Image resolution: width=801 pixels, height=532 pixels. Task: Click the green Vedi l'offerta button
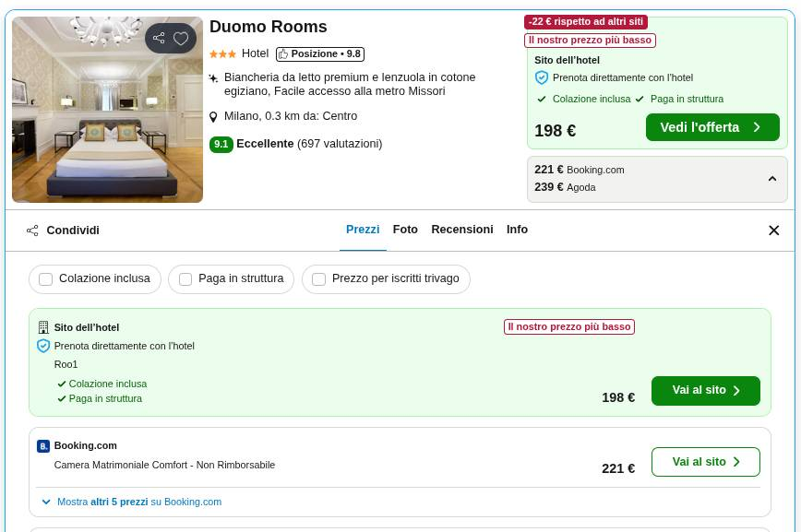[711, 127]
